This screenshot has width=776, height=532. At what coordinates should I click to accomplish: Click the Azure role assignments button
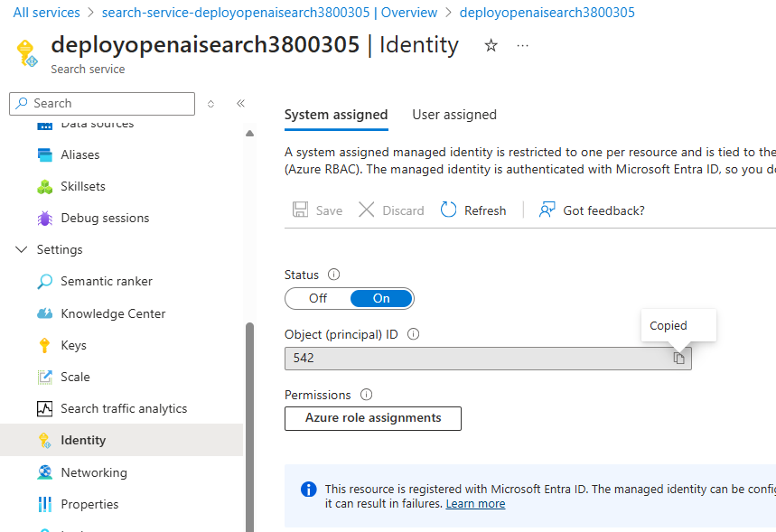[x=373, y=418]
